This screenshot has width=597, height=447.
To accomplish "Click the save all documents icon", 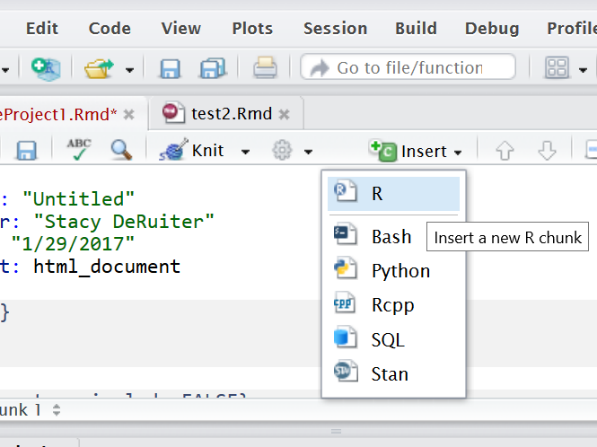I will (x=213, y=69).
